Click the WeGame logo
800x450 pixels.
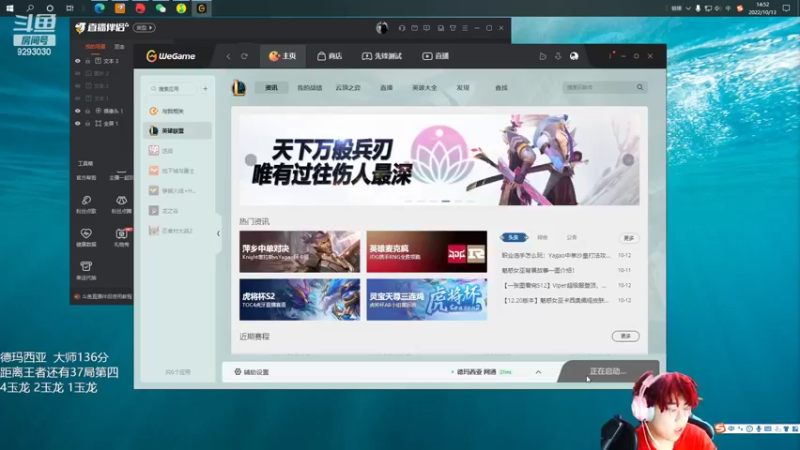point(171,56)
